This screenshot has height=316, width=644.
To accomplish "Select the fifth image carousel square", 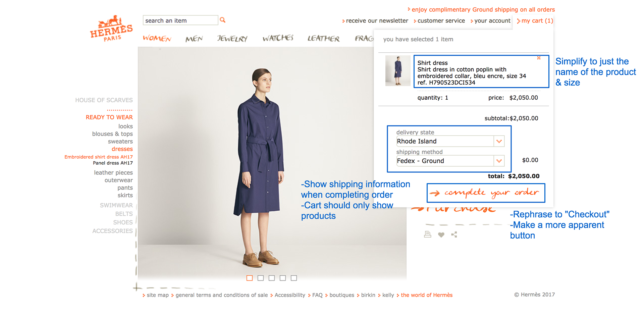I will tap(294, 278).
